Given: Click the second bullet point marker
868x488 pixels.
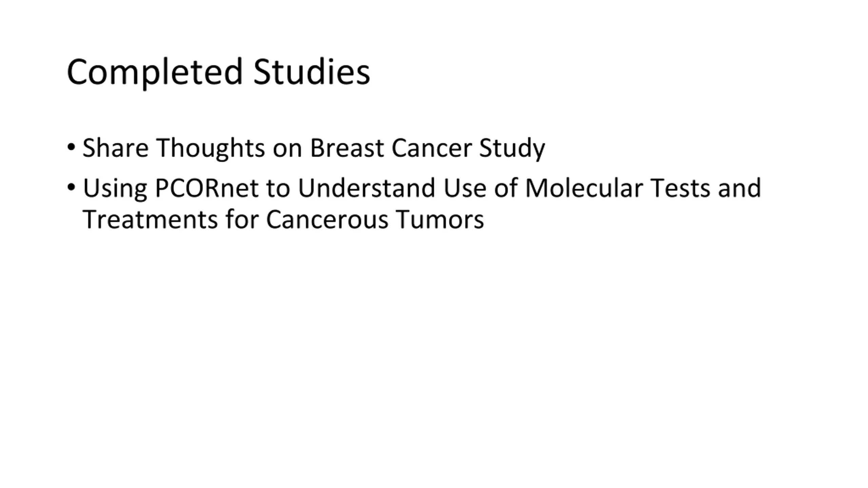Looking at the screenshot, I should tap(71, 187).
